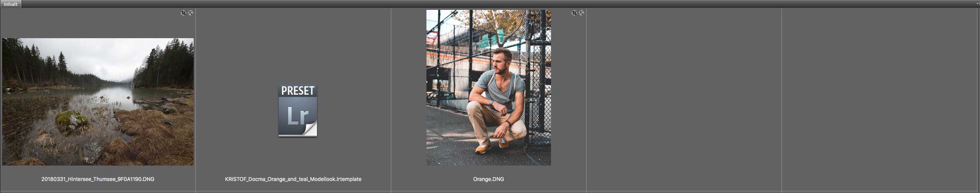
Task: Click the crop badge on the Orange.DNG thumbnail
Action: 574,13
